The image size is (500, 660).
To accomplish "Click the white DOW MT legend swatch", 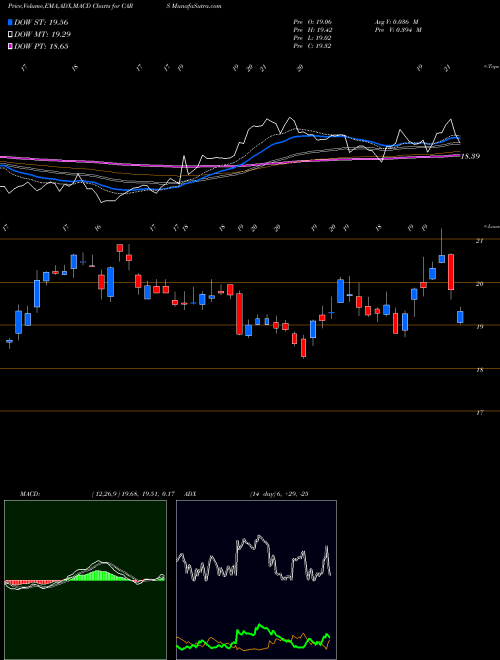I will click(10, 35).
